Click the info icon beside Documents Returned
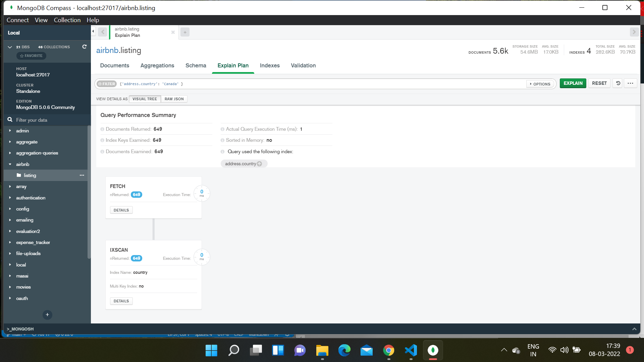Viewport: 644px width, 362px height. pyautogui.click(x=102, y=129)
